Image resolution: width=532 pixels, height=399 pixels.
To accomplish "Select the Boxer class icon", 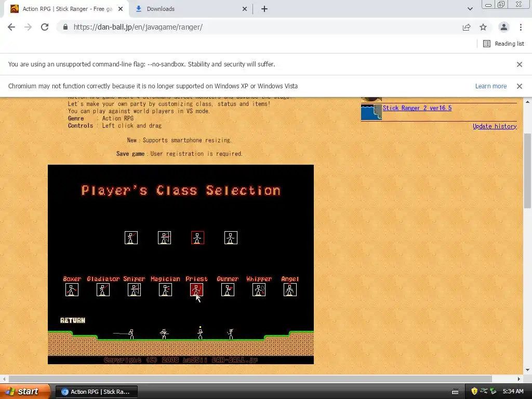I will click(72, 290).
